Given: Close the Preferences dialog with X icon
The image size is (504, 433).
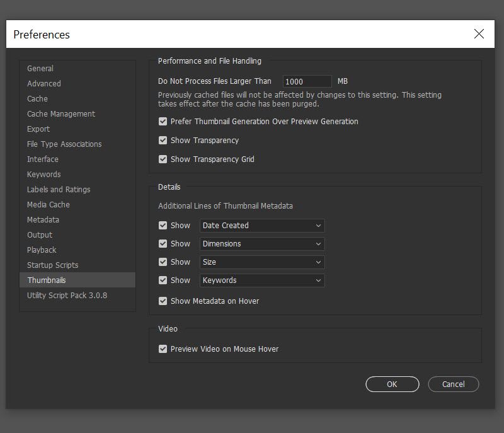Looking at the screenshot, I should (x=479, y=34).
